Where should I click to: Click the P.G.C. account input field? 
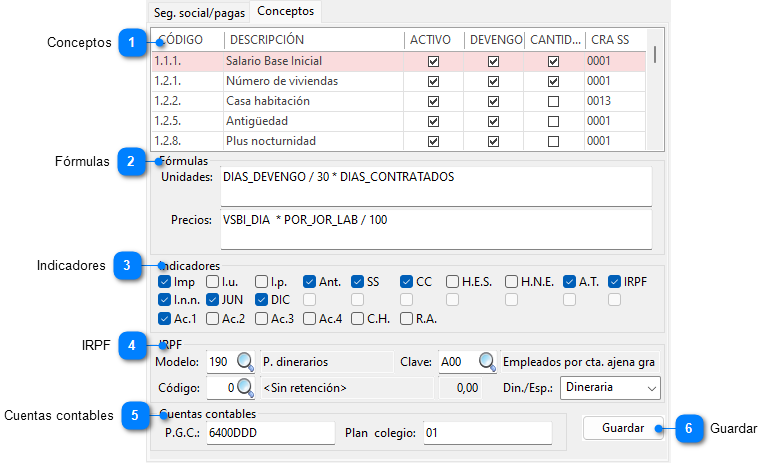coord(270,432)
